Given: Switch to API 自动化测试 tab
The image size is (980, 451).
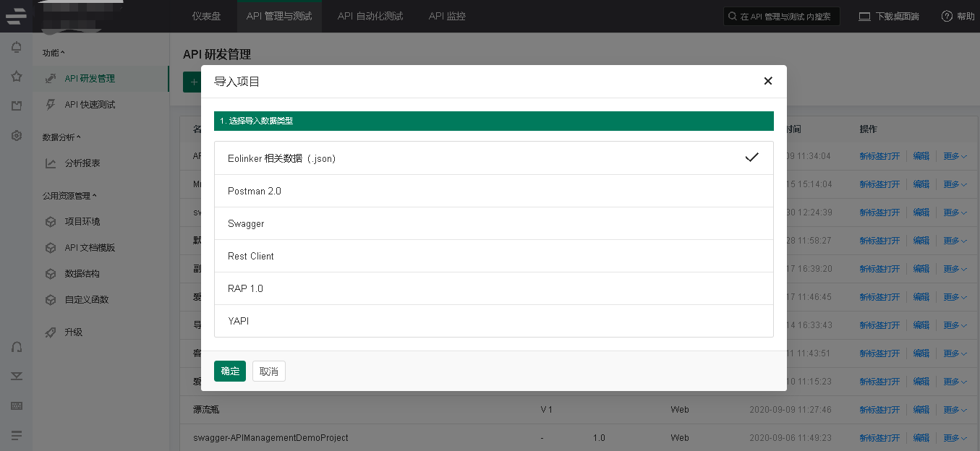Looking at the screenshot, I should [x=370, y=16].
